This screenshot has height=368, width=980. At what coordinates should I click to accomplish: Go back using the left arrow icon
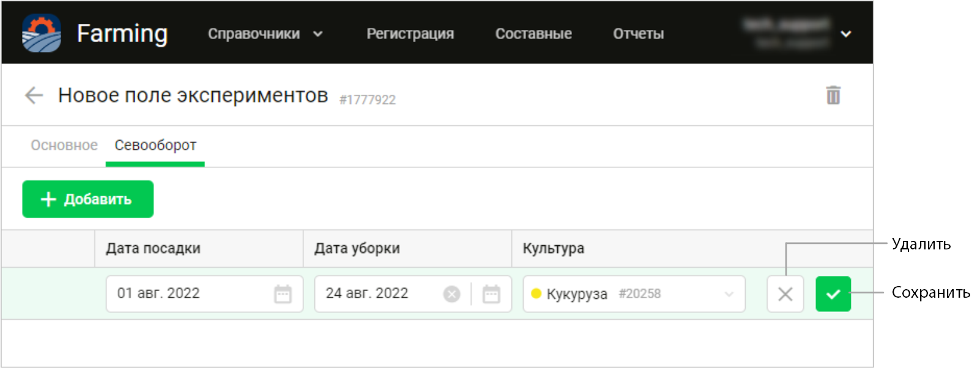(x=34, y=95)
